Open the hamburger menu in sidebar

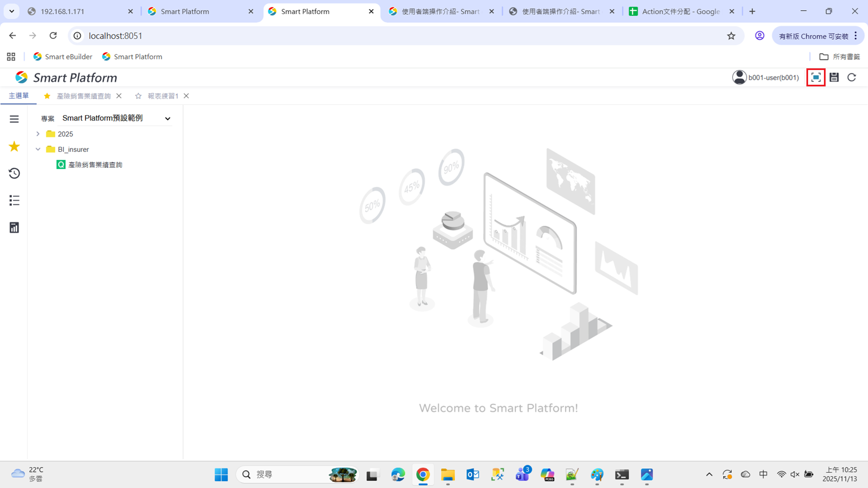pyautogui.click(x=14, y=119)
